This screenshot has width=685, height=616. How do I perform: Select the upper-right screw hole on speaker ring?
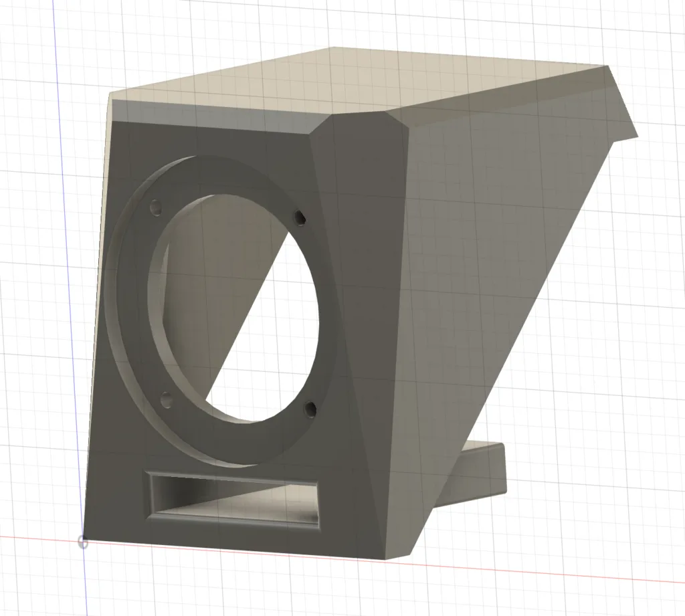tap(299, 217)
